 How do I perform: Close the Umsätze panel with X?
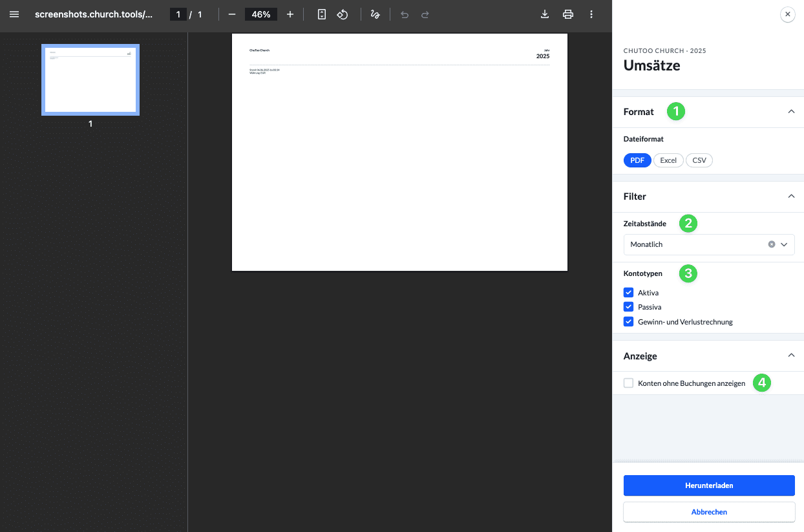tap(787, 14)
